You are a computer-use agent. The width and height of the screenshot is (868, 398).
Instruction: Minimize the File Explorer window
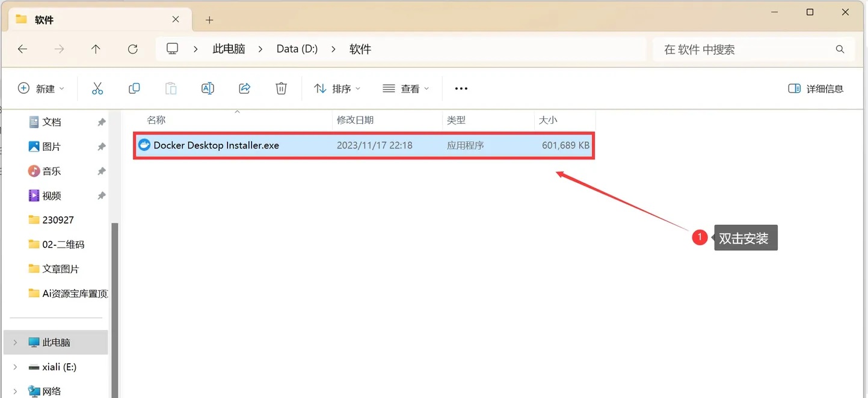[x=774, y=12]
